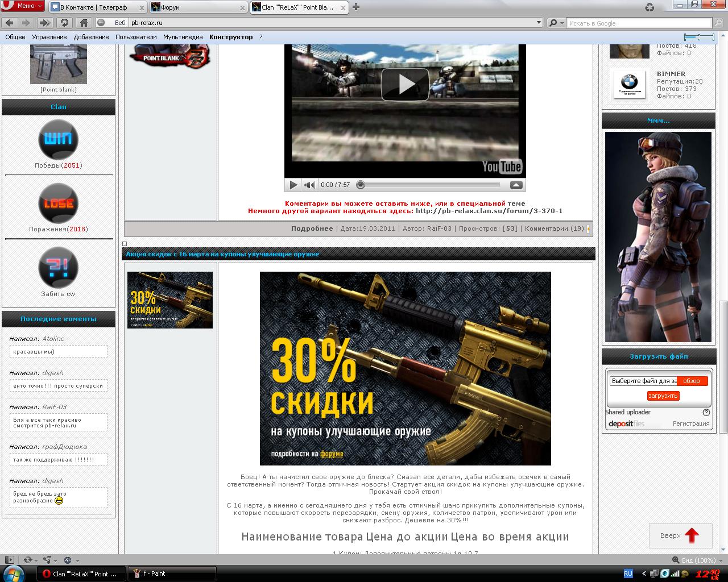This screenshot has width=728, height=582.
Task: Toggle the Opera side panel button
Action: tap(9, 560)
